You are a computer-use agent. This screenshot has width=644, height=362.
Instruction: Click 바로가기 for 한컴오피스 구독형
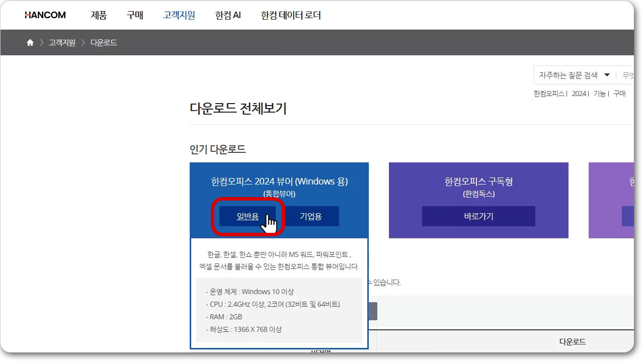pos(478,216)
